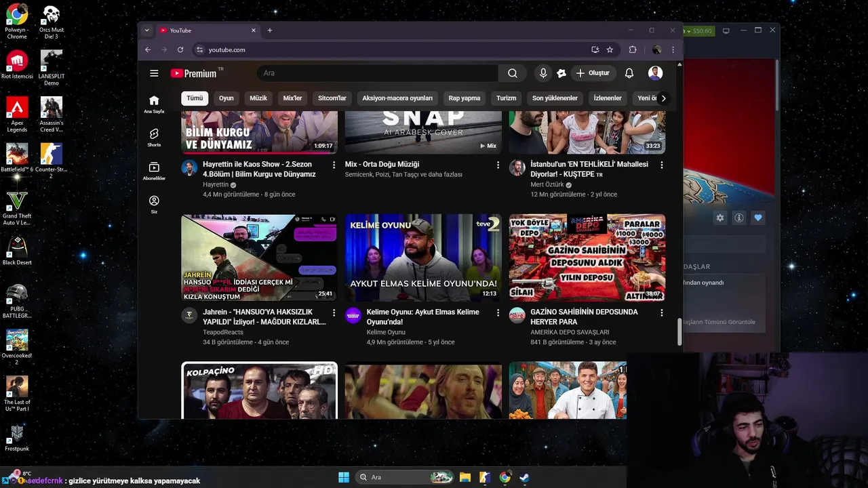Open Chrome extensions puzzle icon
868x488 pixels.
[x=633, y=49]
